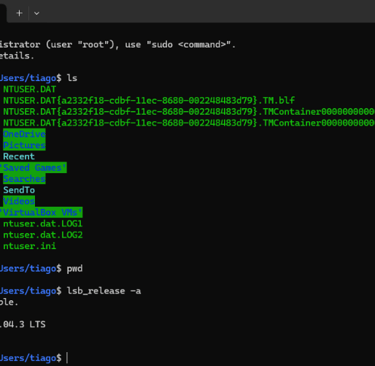This screenshot has width=375, height=366.
Task: Open a new terminal tab with plus icon
Action: [x=19, y=13]
